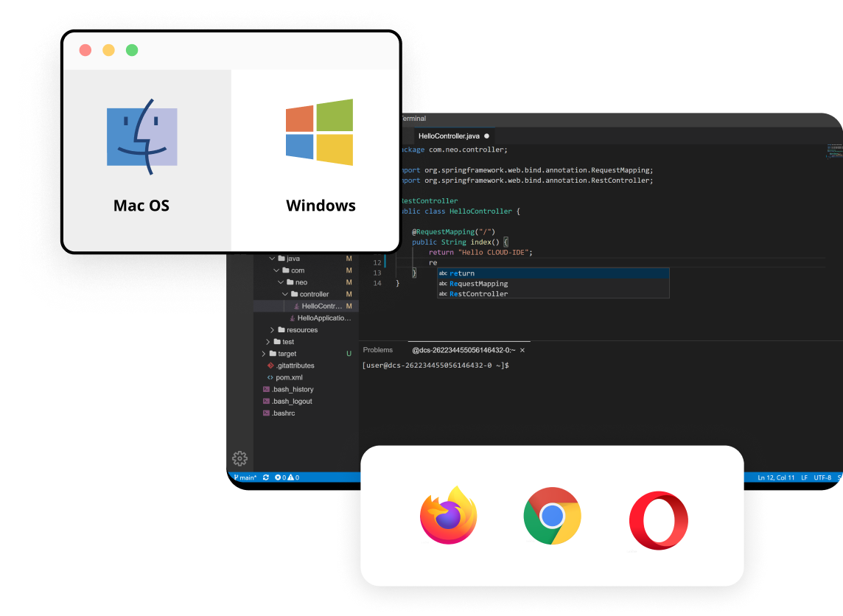Open errors and warnings count in status bar
Screen dimensions: 843x616
pyautogui.click(x=287, y=477)
